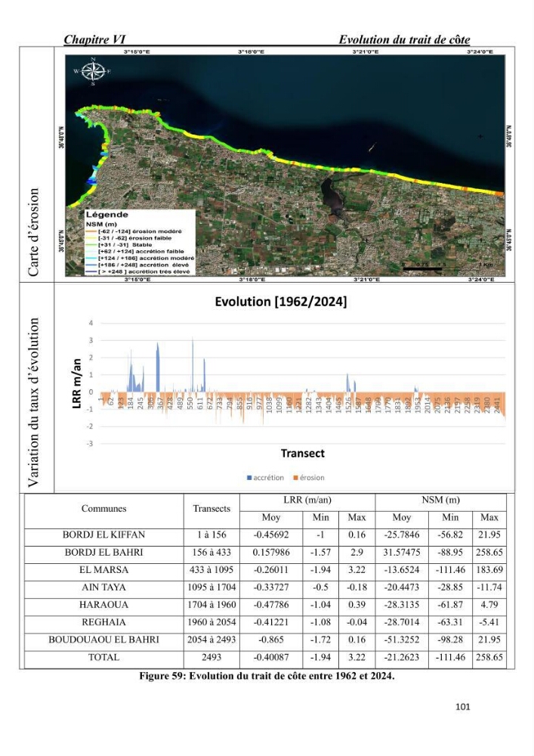Click LRR mean value '-0.33727'
534x756 pixels.
pos(271,587)
